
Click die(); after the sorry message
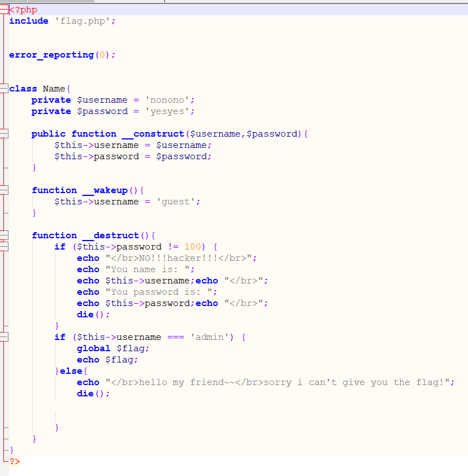93,394
